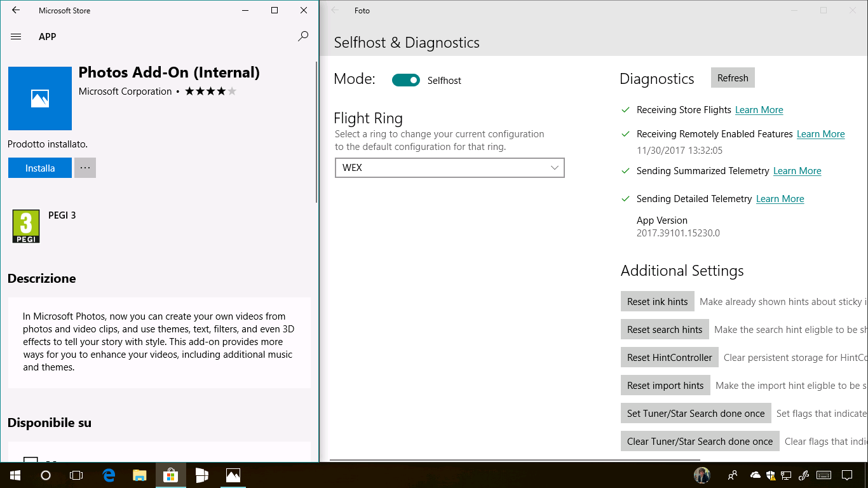The height and width of the screenshot is (488, 868).
Task: Click Set Tuner/Star Search done once
Action: click(696, 413)
